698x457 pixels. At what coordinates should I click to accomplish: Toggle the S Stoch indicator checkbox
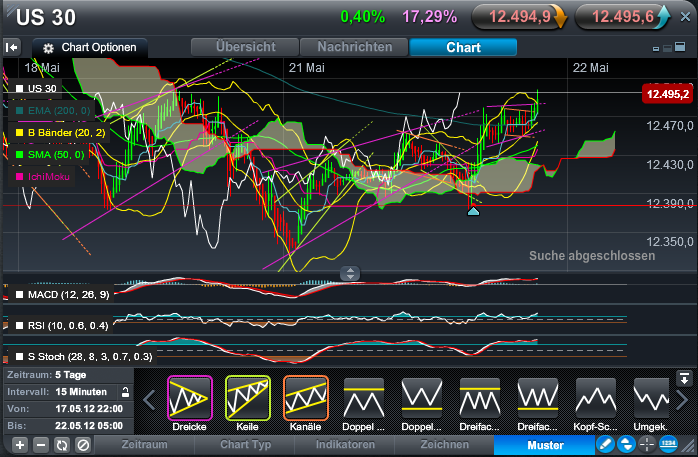[x=20, y=356]
